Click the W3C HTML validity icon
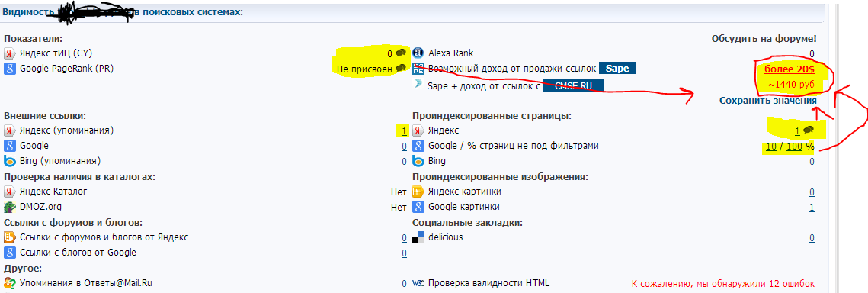Viewport: 868px width, 293px height. pyautogui.click(x=418, y=283)
